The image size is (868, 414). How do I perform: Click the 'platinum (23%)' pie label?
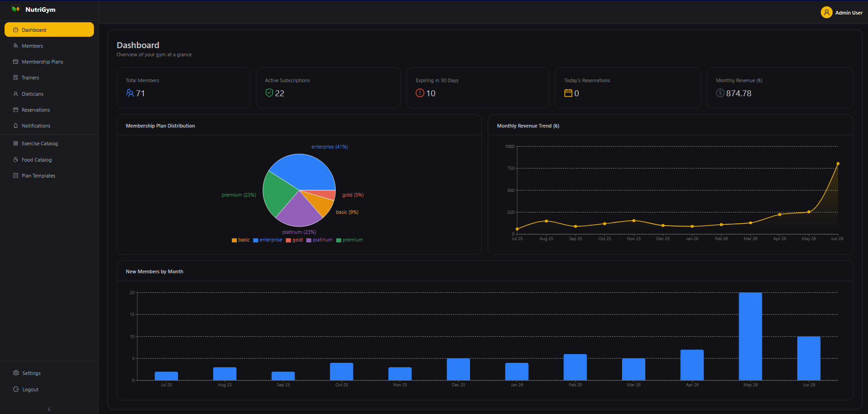pos(299,232)
